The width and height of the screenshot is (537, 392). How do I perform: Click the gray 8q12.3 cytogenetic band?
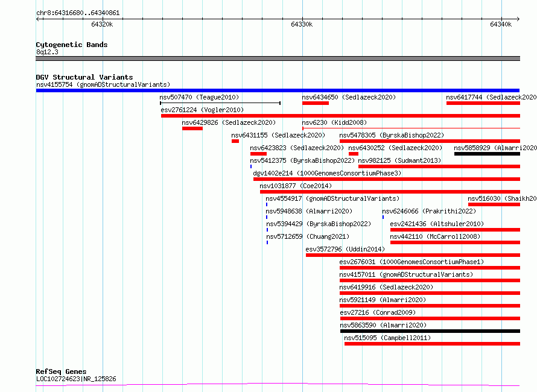pyautogui.click(x=278, y=58)
